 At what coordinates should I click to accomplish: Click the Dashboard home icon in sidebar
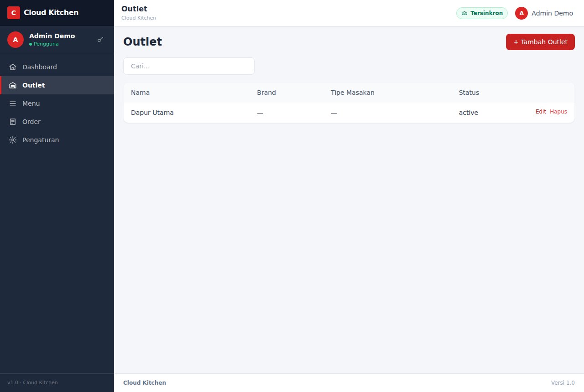(13, 67)
